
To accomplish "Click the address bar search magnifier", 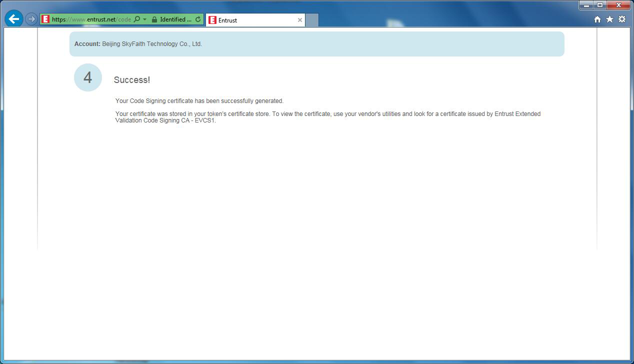I will pos(136,19).
